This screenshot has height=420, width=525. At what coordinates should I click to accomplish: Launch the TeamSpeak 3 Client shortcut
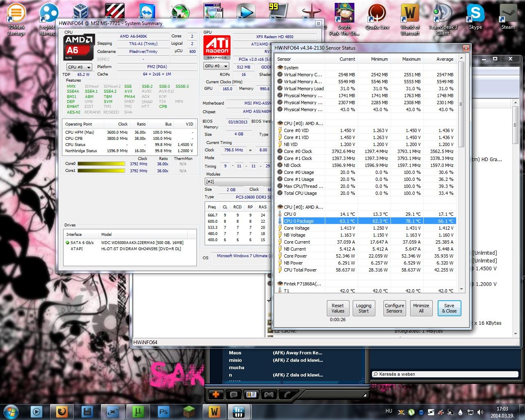(443, 18)
